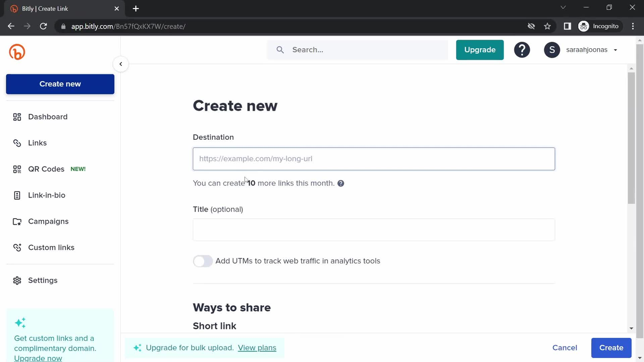Viewport: 644px width, 362px height.
Task: Open Custom links via its sidebar icon
Action: point(17,247)
